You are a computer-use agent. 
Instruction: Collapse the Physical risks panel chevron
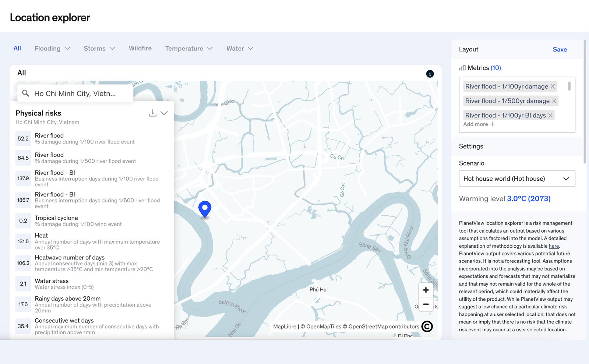tap(164, 113)
